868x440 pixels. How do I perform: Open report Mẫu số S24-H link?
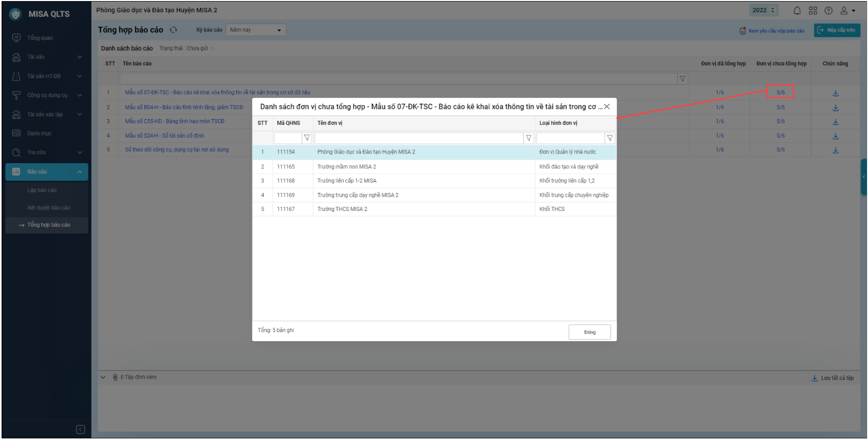165,136
